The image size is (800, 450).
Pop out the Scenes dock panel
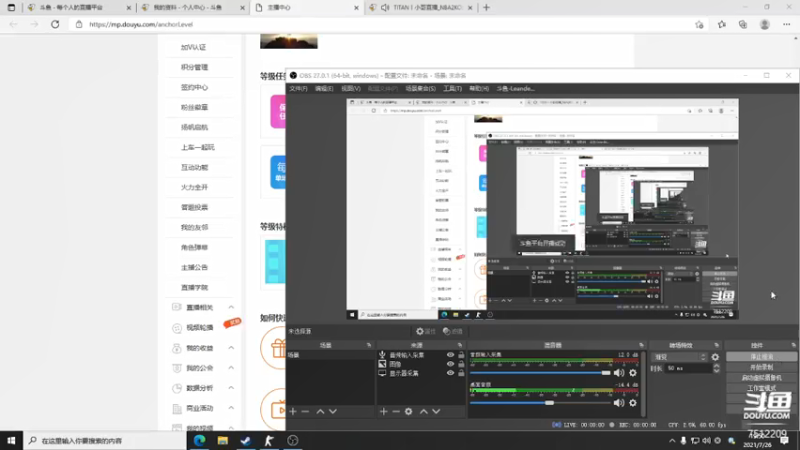click(369, 345)
